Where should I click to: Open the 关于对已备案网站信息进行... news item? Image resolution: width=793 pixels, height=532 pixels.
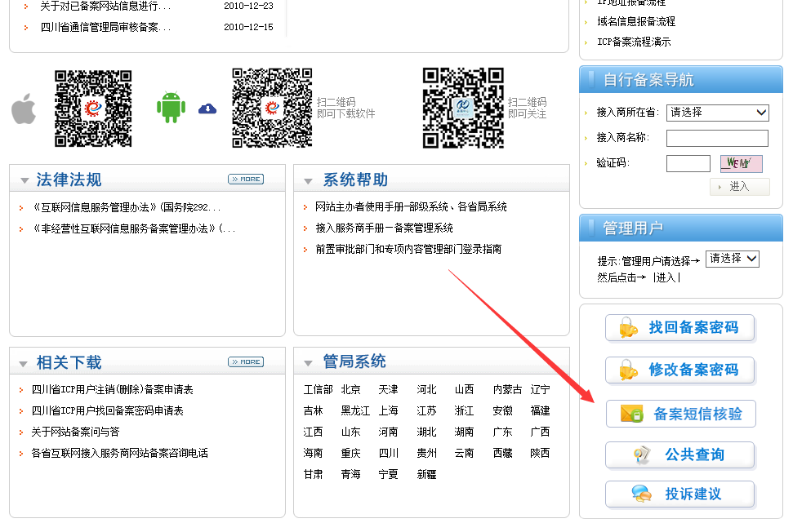click(x=105, y=6)
